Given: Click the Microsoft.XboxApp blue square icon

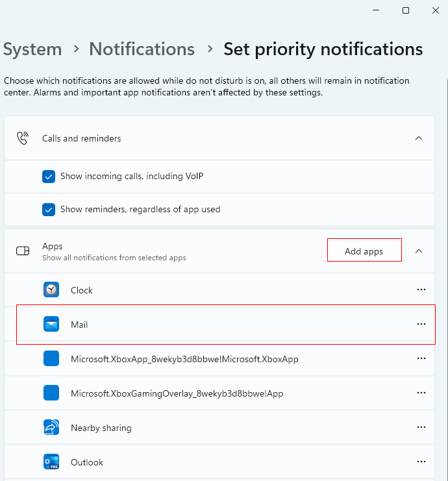Looking at the screenshot, I should (51, 358).
